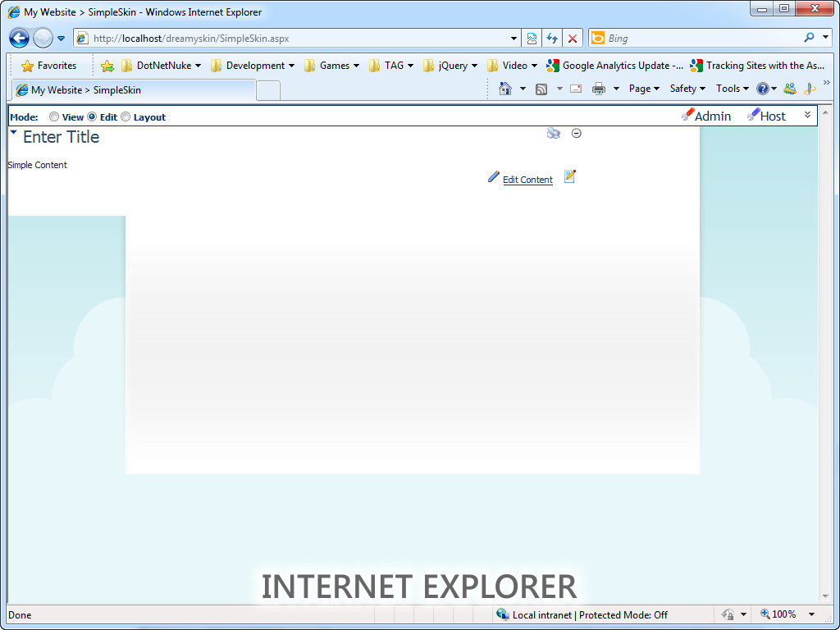Expand the address bar autocomplete dropdown
The image size is (840, 630).
pos(514,39)
